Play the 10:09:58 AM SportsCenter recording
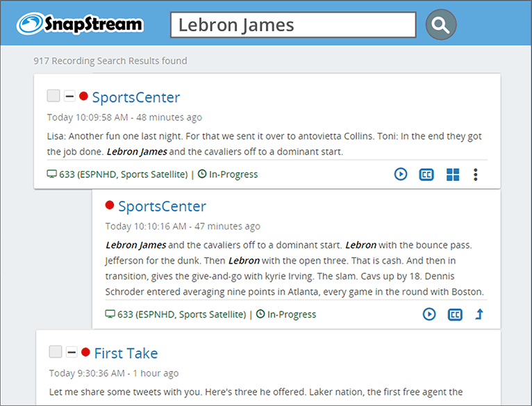 click(x=401, y=174)
